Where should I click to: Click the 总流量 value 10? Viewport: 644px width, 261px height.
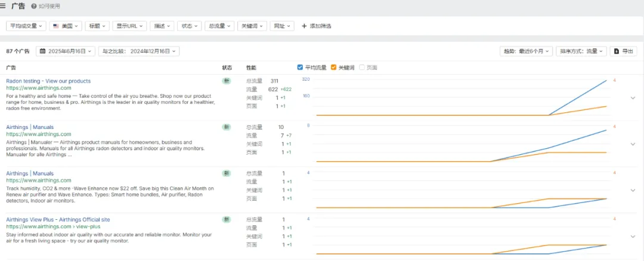281,127
